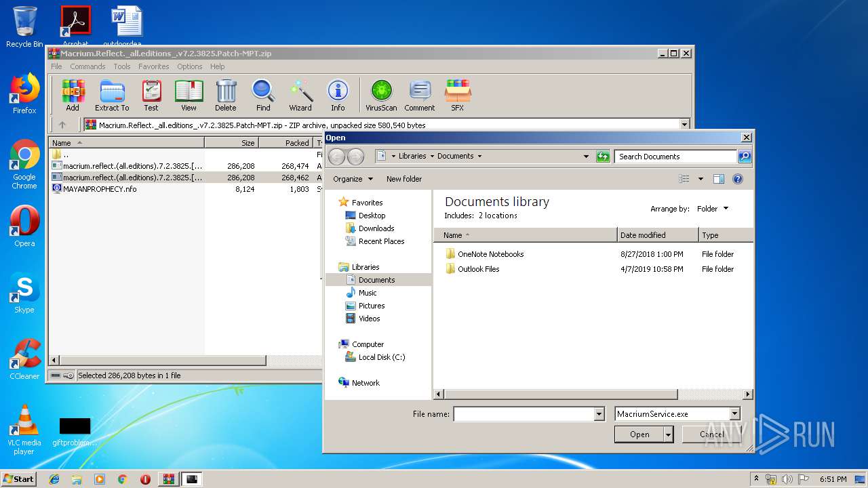868x488 pixels.
Task: Click the Search Documents field
Action: [676, 157]
